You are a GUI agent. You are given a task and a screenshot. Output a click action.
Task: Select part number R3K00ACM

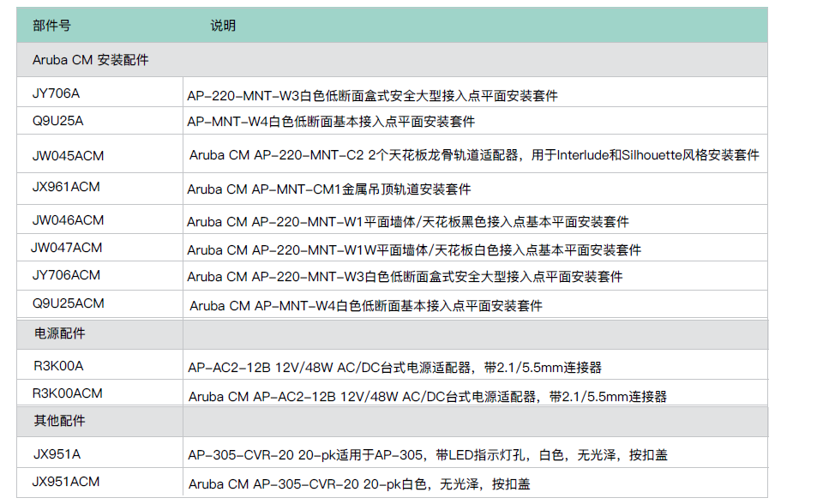[67, 393]
